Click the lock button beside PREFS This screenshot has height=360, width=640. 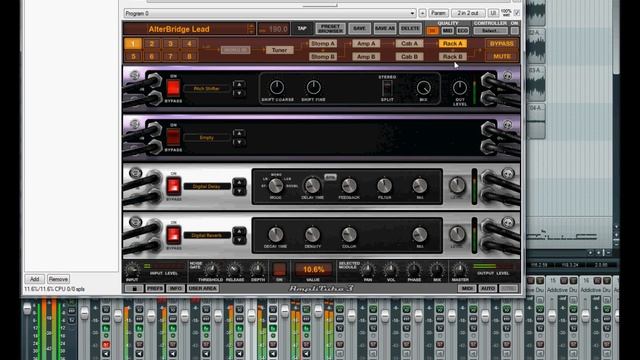pos(134,288)
